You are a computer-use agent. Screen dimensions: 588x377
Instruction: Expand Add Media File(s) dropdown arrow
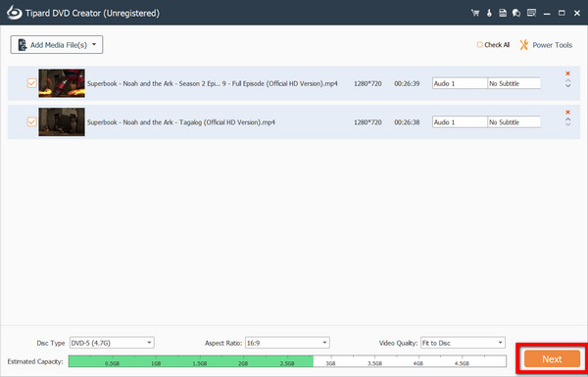[x=94, y=45]
